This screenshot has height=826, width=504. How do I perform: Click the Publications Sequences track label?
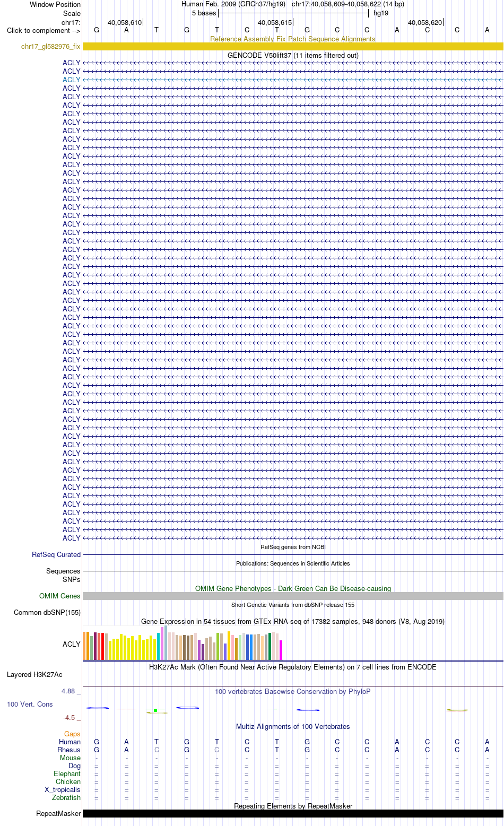click(x=63, y=571)
